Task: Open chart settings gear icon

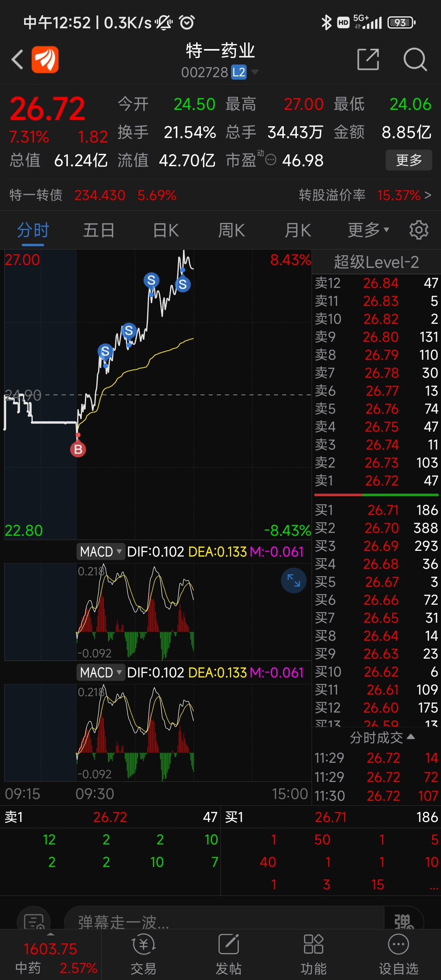Action: pyautogui.click(x=419, y=230)
